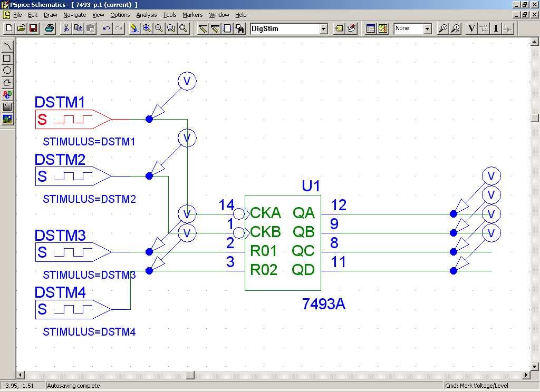
Task: Select the Draw Block tool
Action: coord(227,28)
